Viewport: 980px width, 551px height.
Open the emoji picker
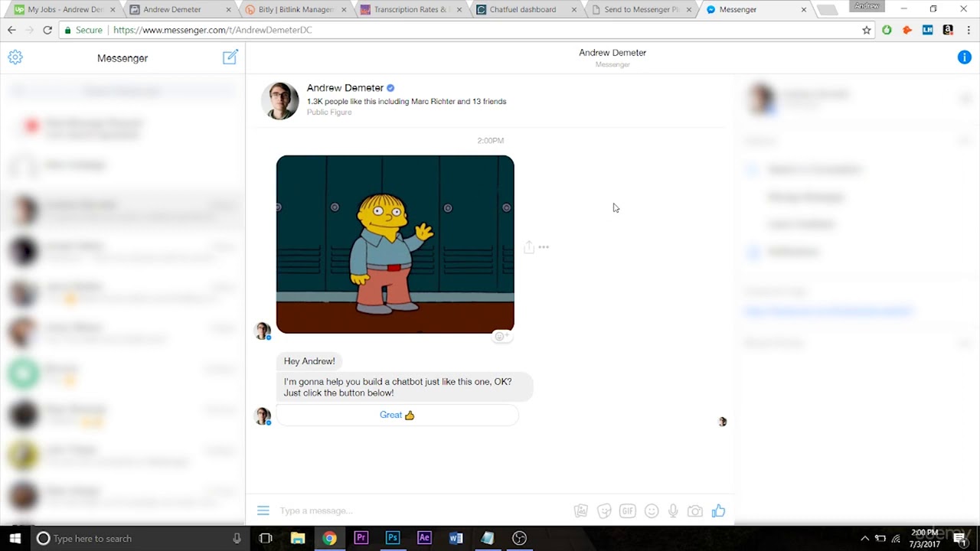click(652, 511)
